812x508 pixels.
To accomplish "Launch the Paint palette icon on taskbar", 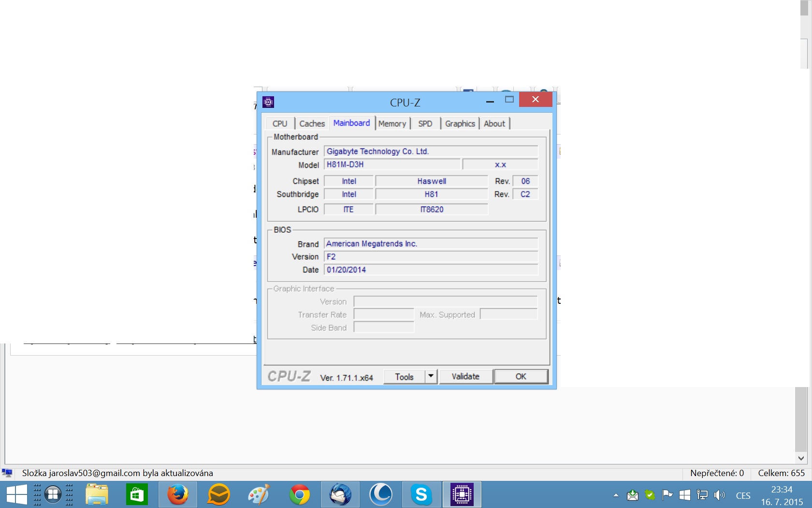I will 259,494.
